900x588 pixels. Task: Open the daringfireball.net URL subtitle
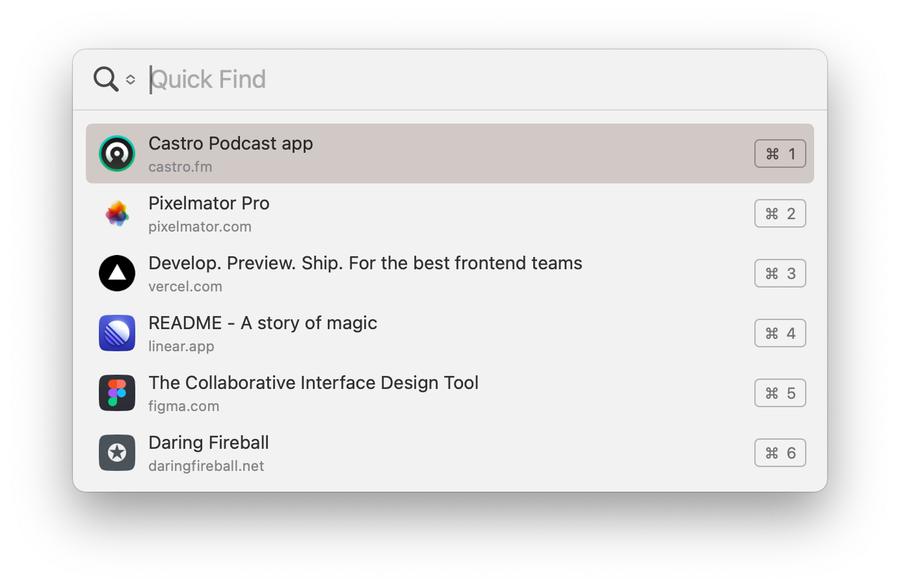coord(206,466)
